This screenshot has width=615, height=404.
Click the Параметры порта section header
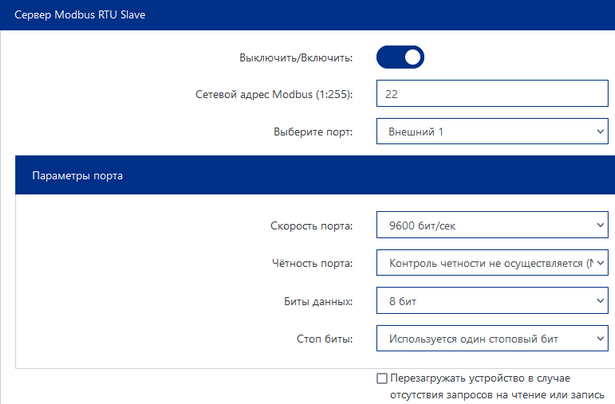click(x=315, y=175)
